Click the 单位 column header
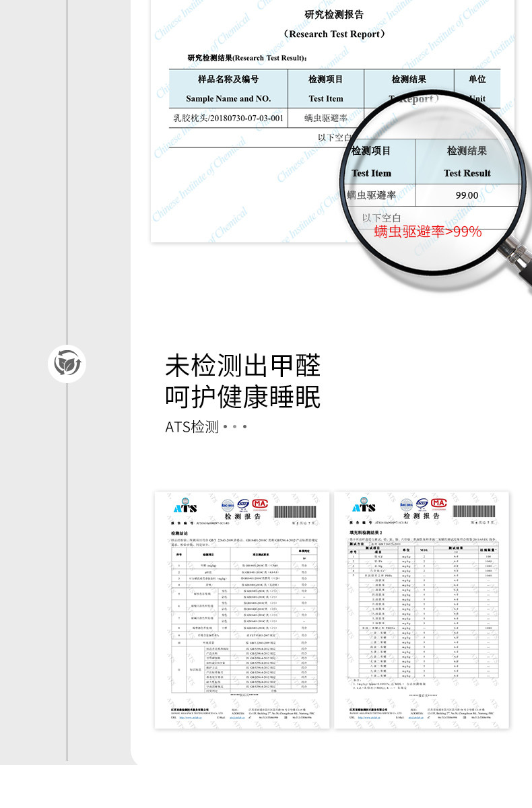The height and width of the screenshot is (808, 532). pyautogui.click(x=477, y=79)
